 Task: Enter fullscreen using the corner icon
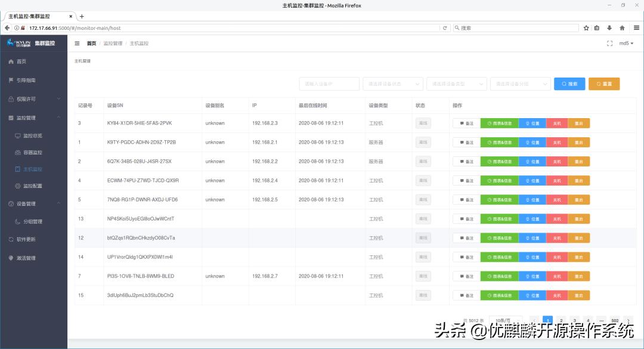608,43
